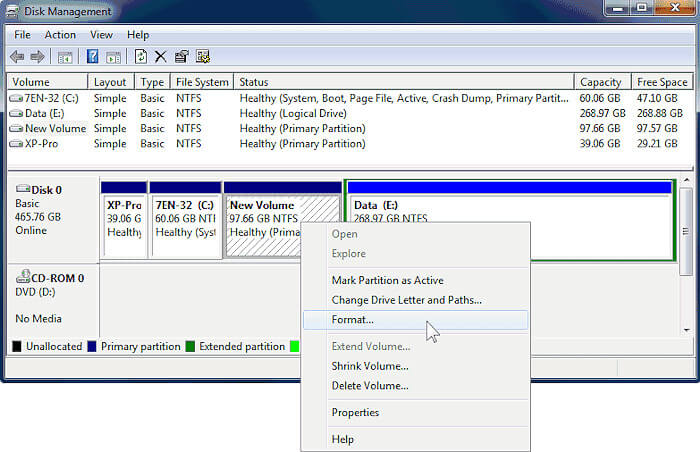Click the No Media label under CD-ROM 0
The height and width of the screenshot is (452, 700).
pyautogui.click(x=38, y=319)
